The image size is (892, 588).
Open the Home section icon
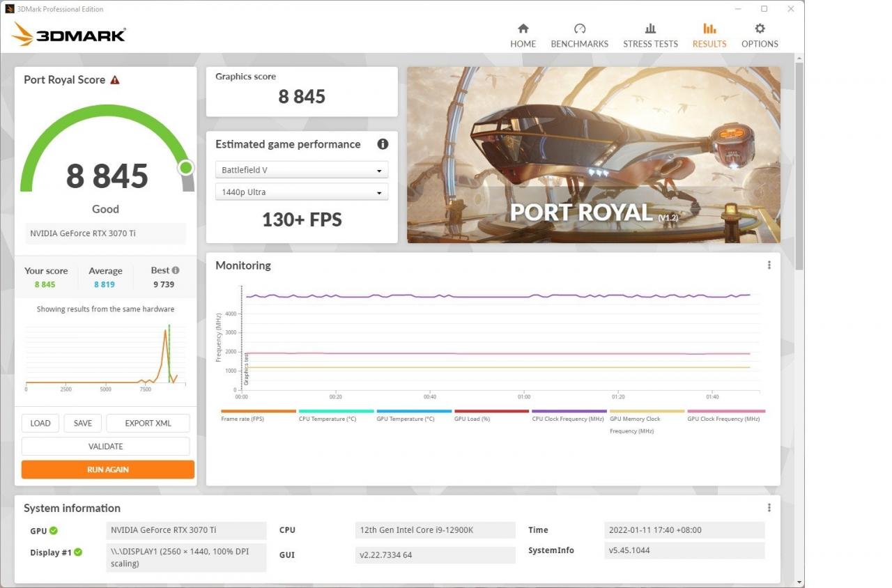pos(523,29)
